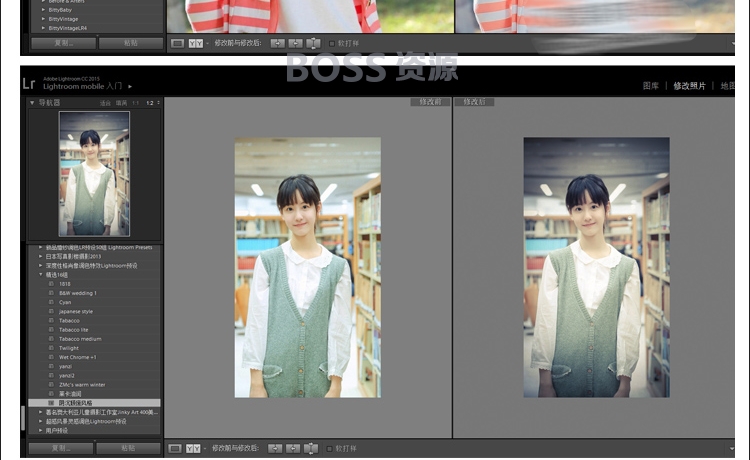Click the preset icon beside 1818
The image size is (750, 460).
(x=51, y=284)
